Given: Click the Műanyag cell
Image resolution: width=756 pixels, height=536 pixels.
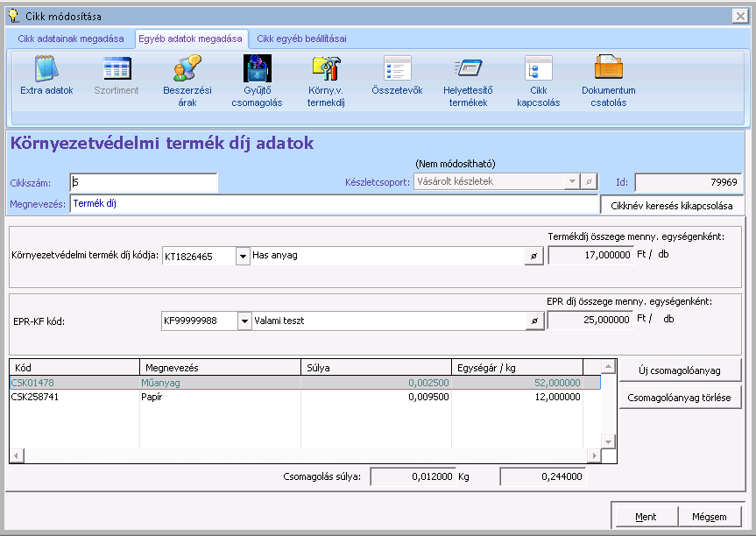Looking at the screenshot, I should click(x=221, y=383).
